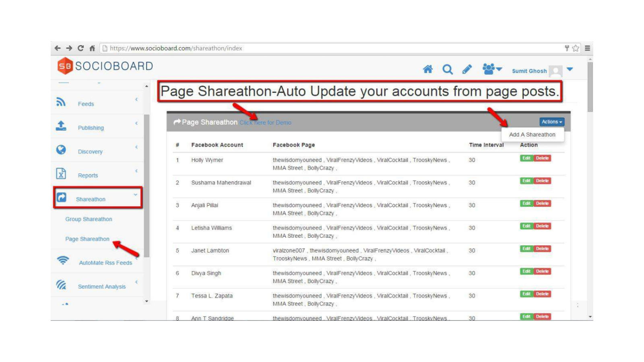Screen dimensions: 644x362
Task: Click the sidebar scroll down arrow
Action: (x=147, y=301)
